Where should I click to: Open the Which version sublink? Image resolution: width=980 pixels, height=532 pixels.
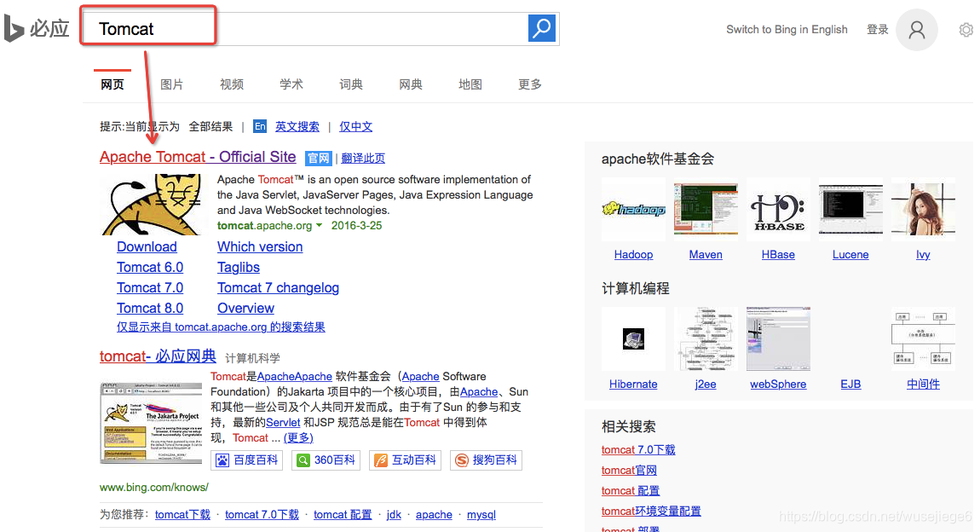coord(260,247)
